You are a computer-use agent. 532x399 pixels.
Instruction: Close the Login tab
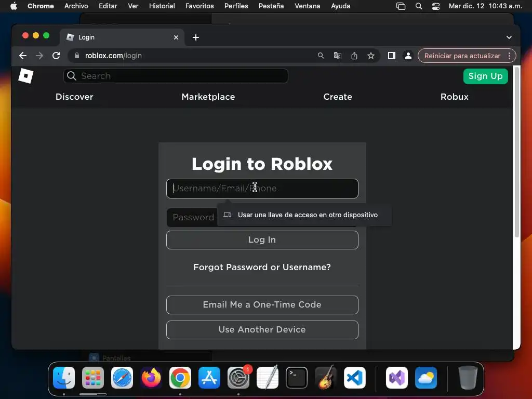(176, 37)
